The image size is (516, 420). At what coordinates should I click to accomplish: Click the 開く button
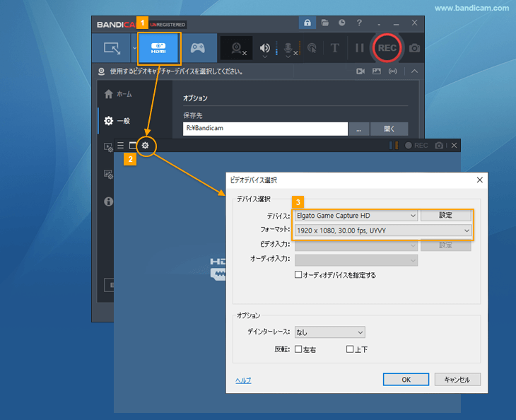click(x=389, y=129)
